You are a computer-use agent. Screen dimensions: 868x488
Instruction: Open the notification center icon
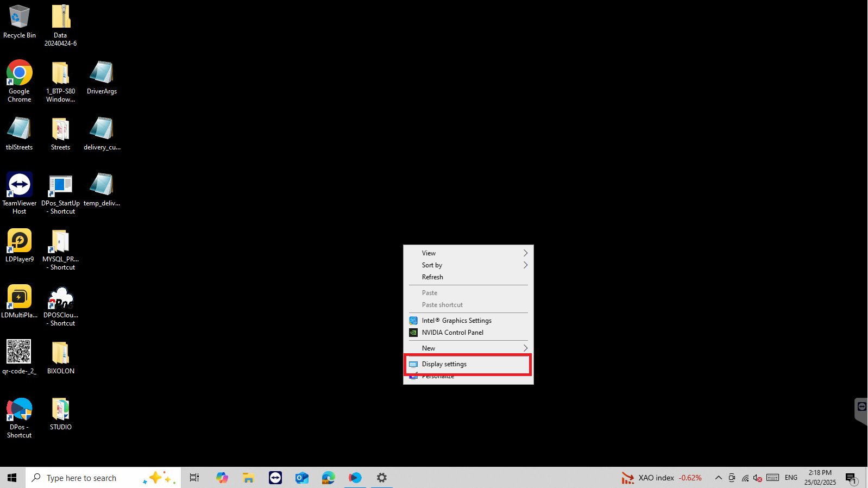pos(851,478)
